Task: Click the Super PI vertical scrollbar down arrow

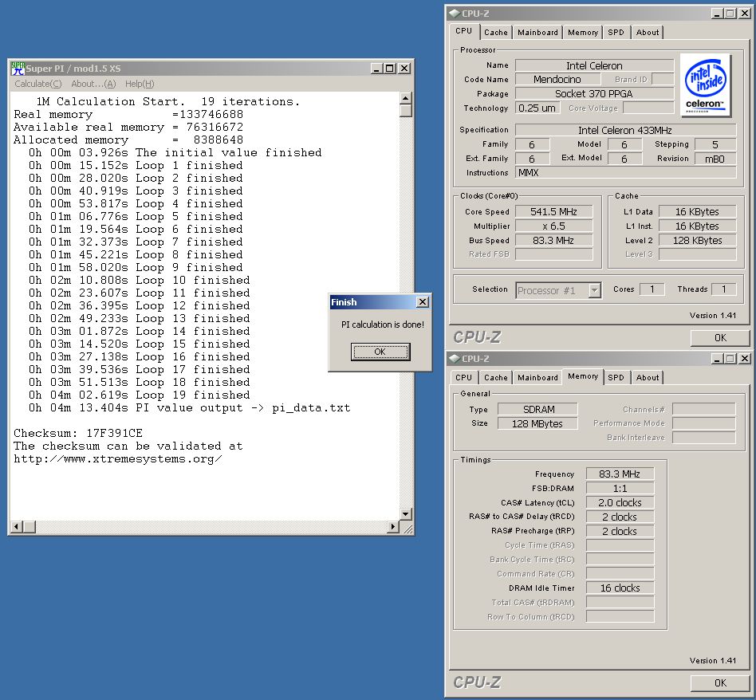Action: point(405,514)
